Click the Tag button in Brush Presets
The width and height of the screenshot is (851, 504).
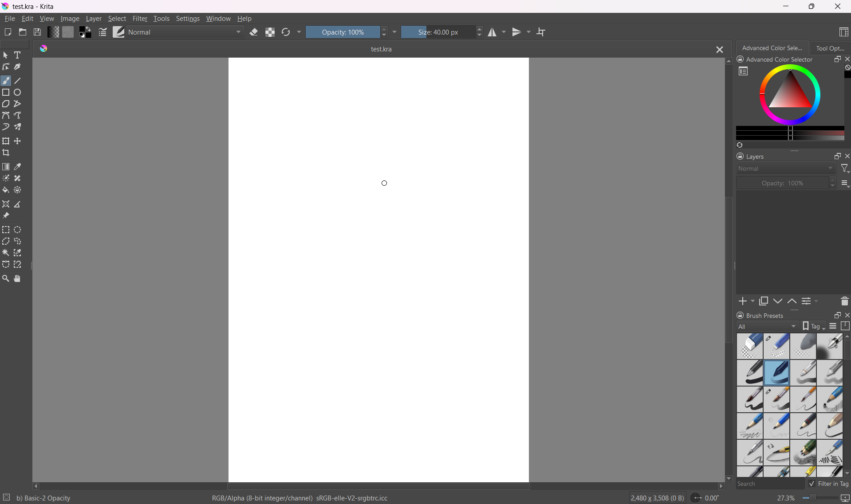[x=813, y=327]
